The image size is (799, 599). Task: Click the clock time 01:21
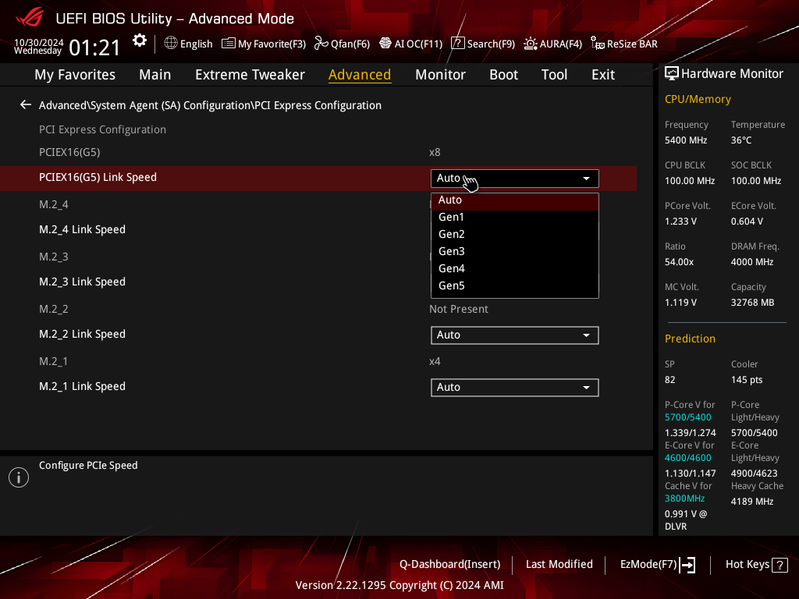94,48
